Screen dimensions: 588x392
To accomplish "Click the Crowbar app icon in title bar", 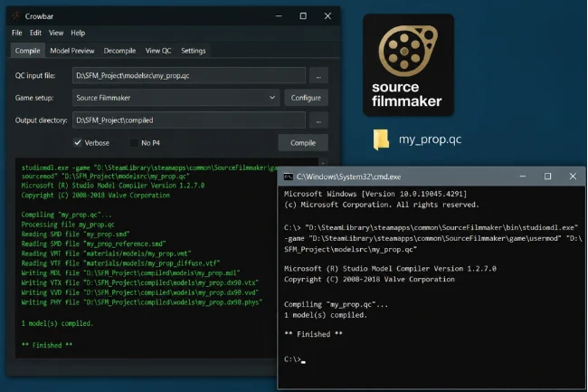I will click(x=15, y=16).
